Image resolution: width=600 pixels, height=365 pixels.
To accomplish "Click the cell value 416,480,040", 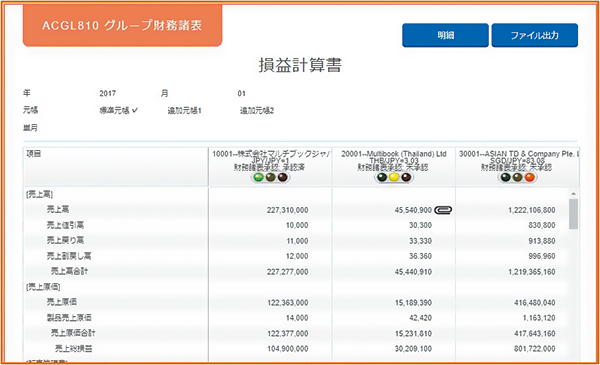I will click(535, 303).
